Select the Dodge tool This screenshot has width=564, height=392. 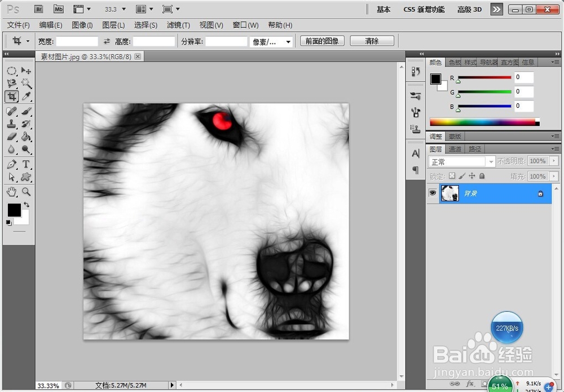[26, 149]
